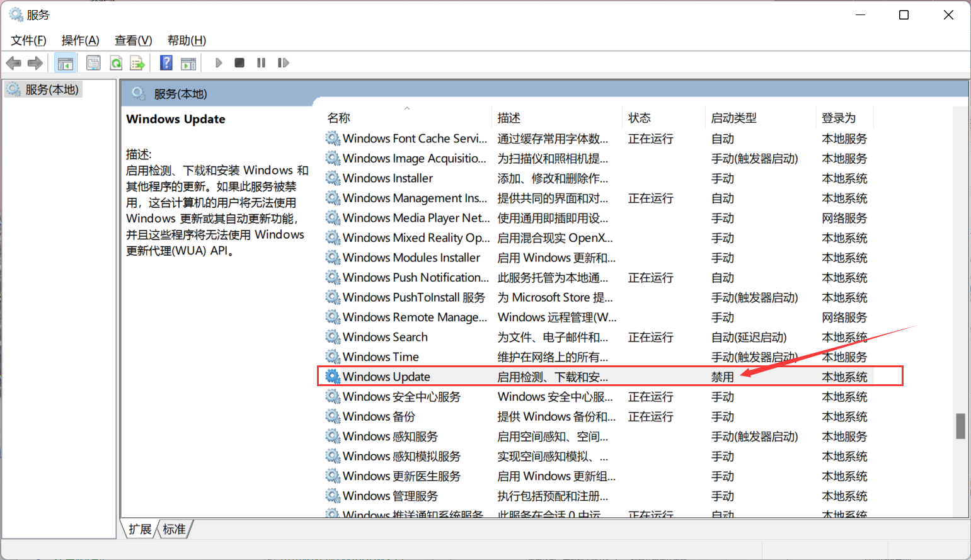Select the Windows Time service name
This screenshot has height=560, width=971.
coord(381,357)
